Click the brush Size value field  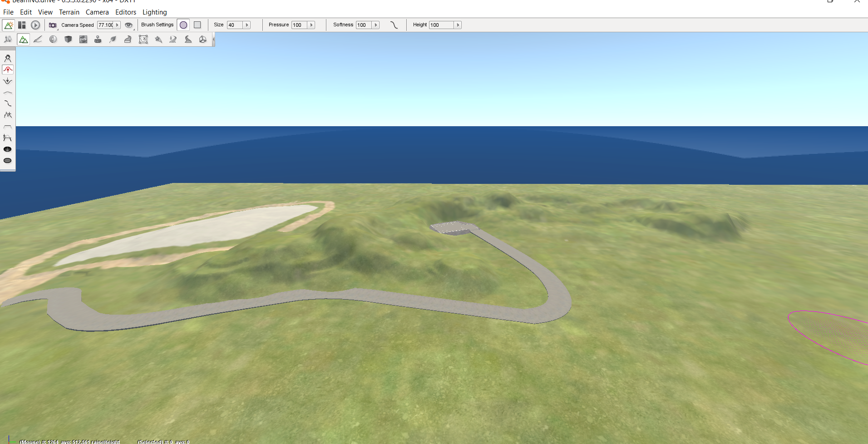(x=235, y=25)
